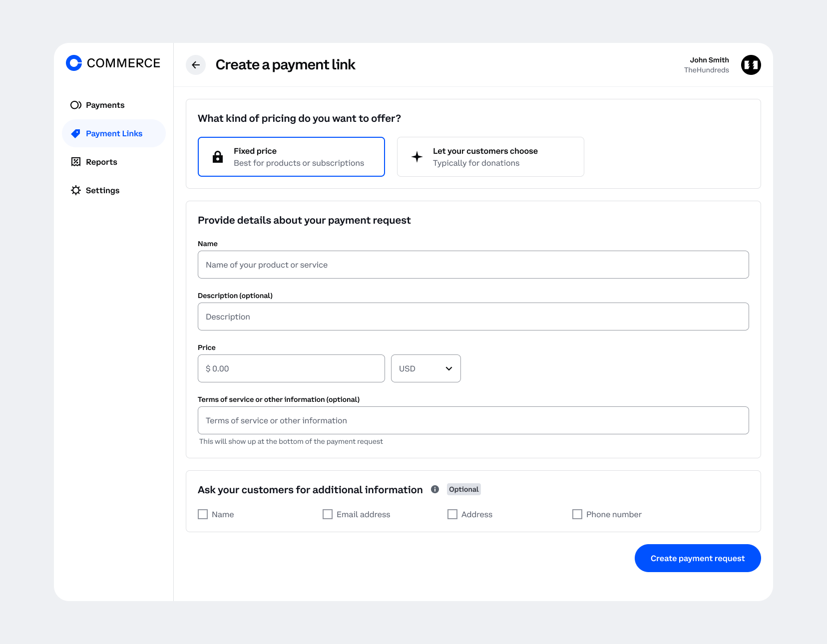Click the Reports icon in the sidebar
This screenshot has height=644, width=827.
[x=76, y=162]
